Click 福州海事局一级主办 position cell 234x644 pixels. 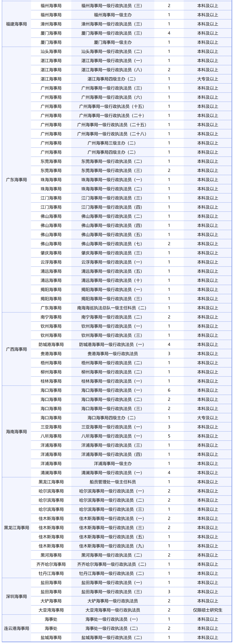(x=113, y=15)
